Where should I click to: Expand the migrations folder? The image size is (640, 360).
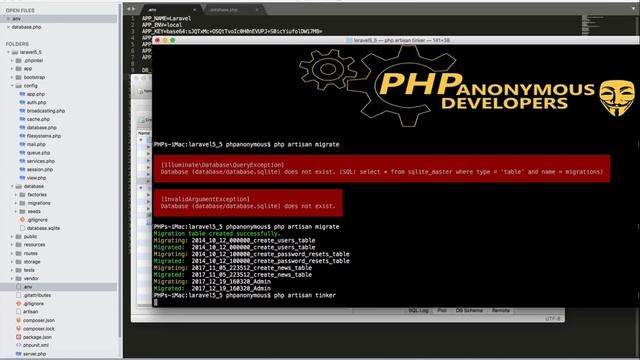pyautogui.click(x=16, y=203)
